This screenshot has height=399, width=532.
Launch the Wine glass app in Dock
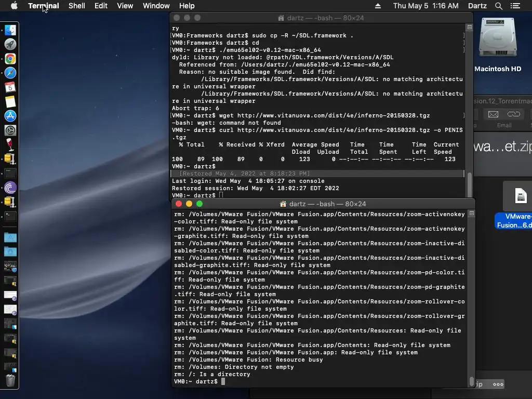click(10, 144)
